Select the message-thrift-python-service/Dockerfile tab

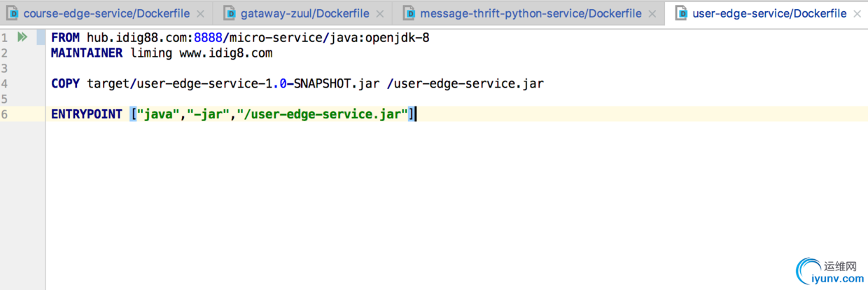coord(531,13)
